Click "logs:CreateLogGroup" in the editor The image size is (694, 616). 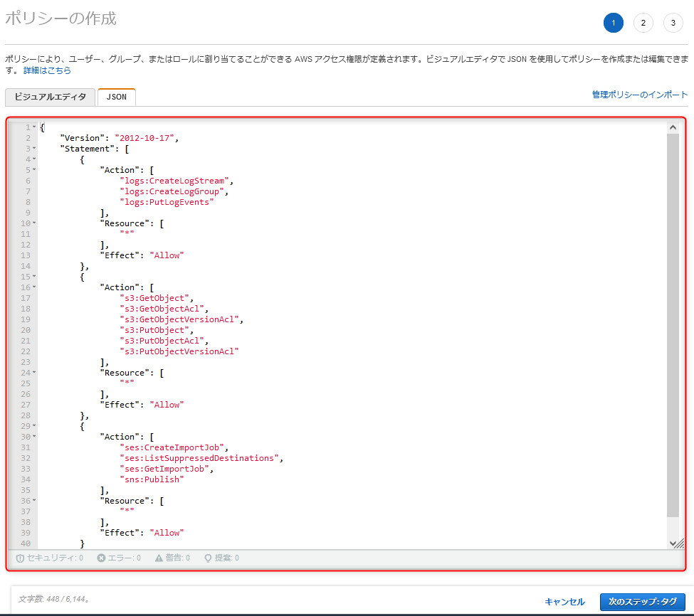tap(172, 191)
